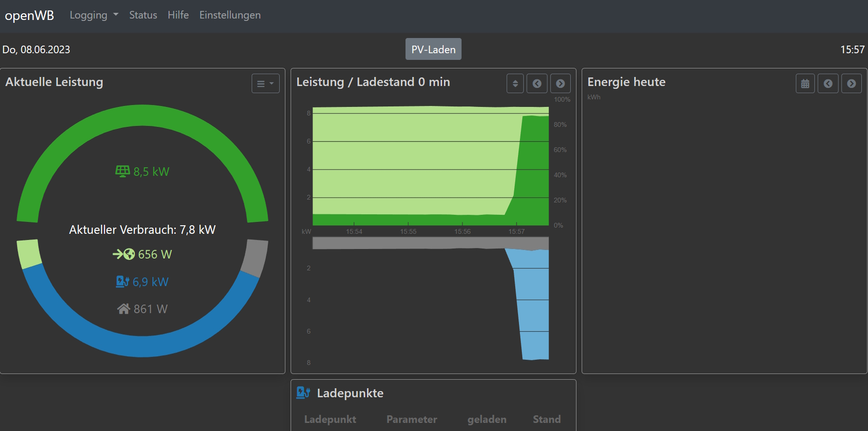
Task: Open Einstellungen in the navigation bar
Action: (230, 15)
